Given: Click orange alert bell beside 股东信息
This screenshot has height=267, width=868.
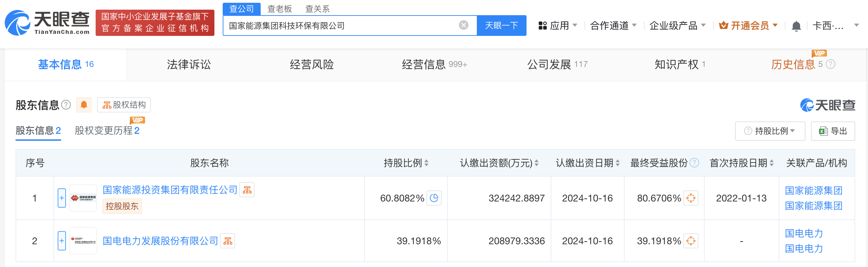Looking at the screenshot, I should [x=84, y=105].
